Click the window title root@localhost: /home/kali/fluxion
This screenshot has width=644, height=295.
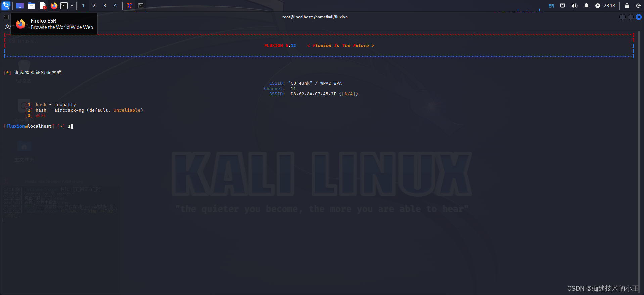[315, 17]
